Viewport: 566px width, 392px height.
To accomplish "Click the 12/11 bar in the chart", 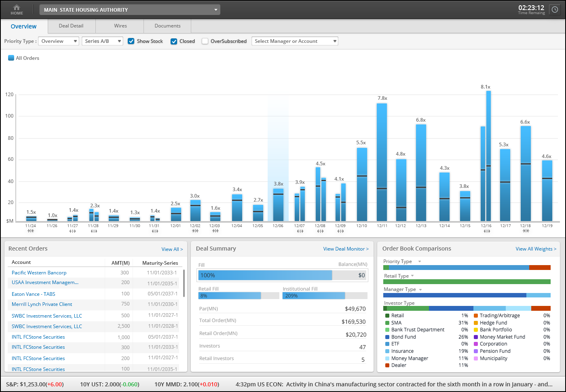I will click(382, 162).
